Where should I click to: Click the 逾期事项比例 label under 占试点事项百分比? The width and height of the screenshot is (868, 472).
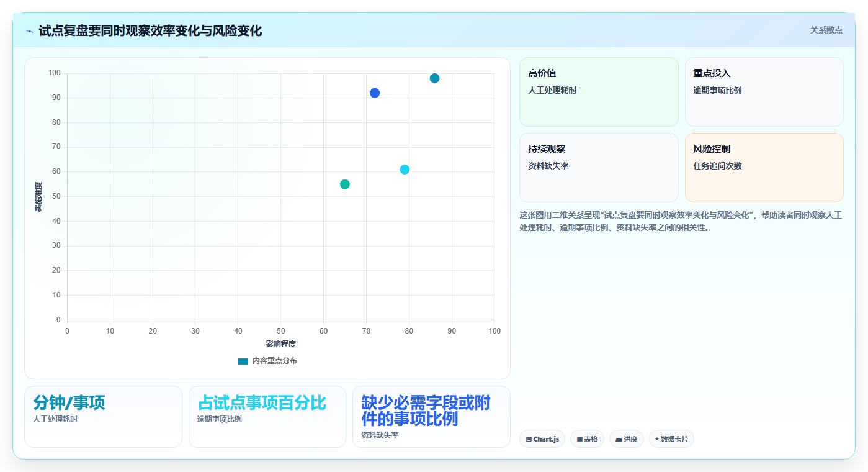[220, 419]
